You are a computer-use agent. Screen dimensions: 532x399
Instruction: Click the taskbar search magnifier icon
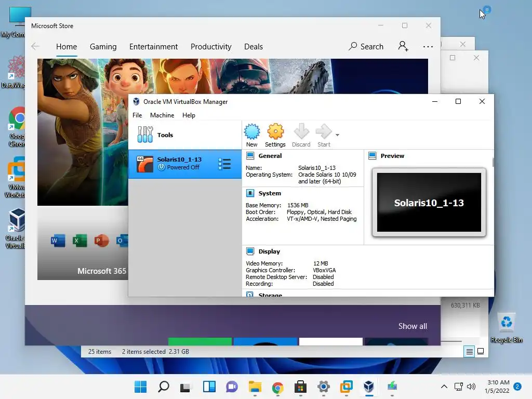click(163, 387)
